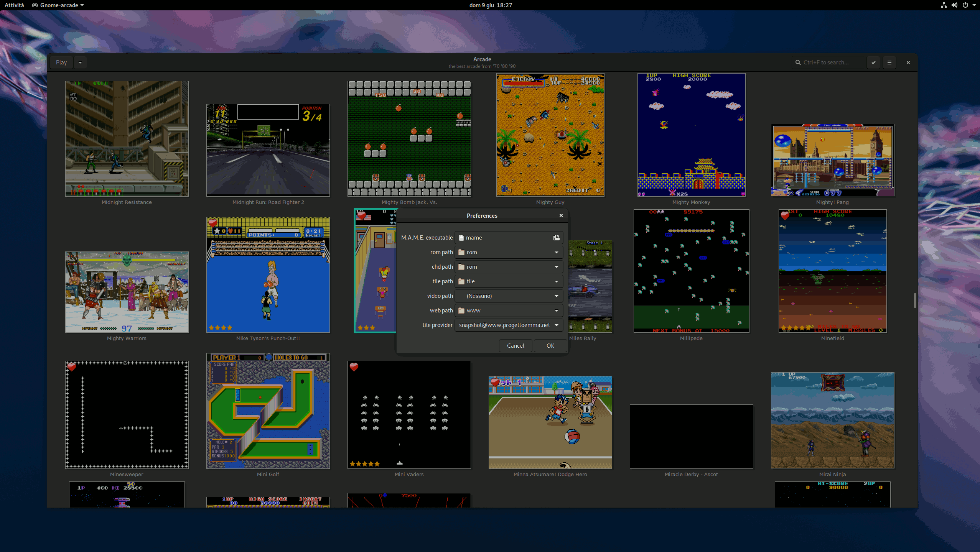The height and width of the screenshot is (552, 980).
Task: Click the heart favorite icon on Mini Vaders
Action: [x=354, y=367]
